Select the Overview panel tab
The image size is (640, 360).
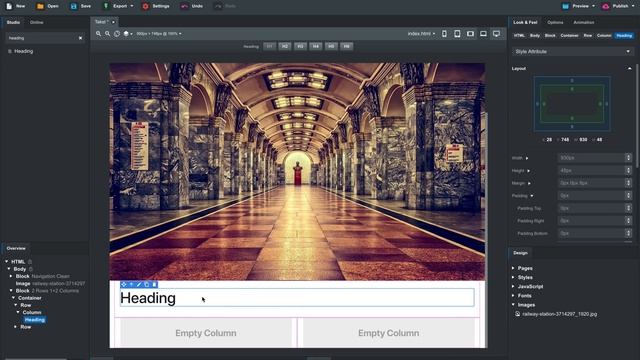16,248
